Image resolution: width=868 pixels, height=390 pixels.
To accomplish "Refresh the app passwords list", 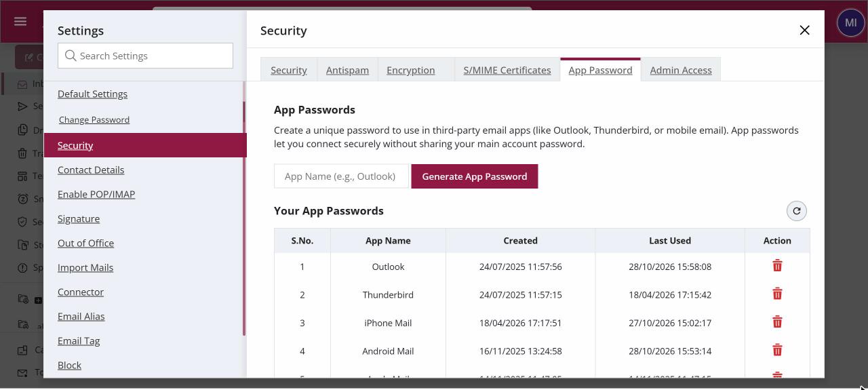I will 797,211.
